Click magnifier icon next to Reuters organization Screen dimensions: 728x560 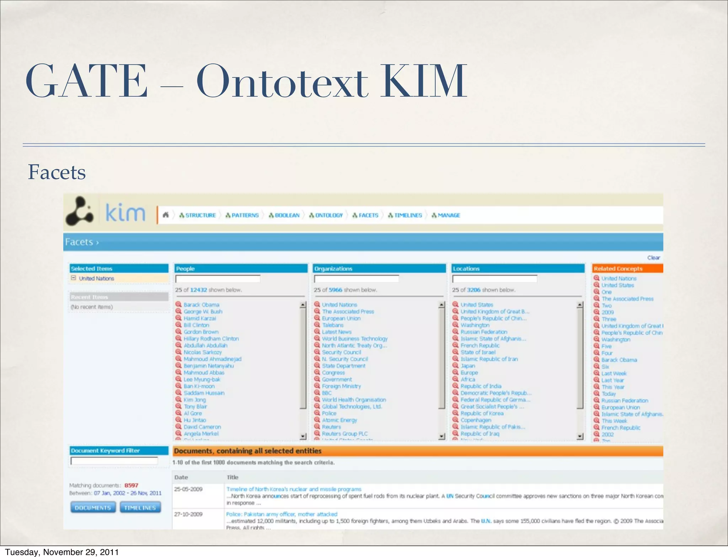coord(317,426)
